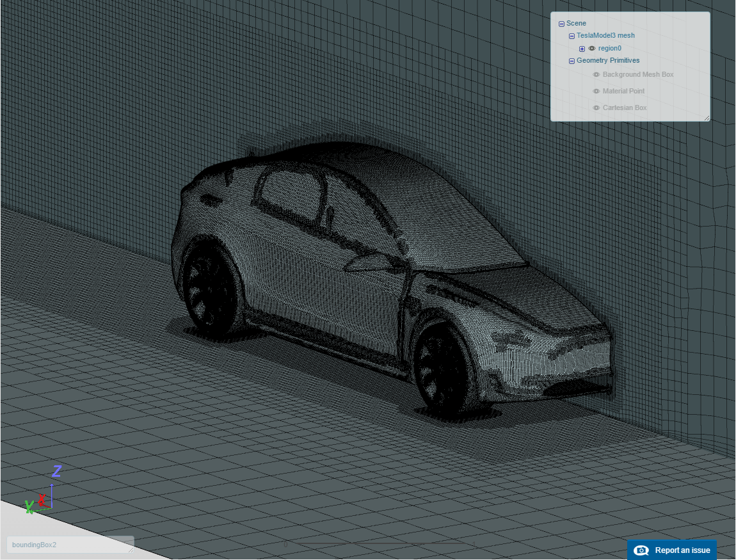Click the Y axis of orientation gizmo
Viewport: 736px width, 560px height.
pyautogui.click(x=29, y=507)
